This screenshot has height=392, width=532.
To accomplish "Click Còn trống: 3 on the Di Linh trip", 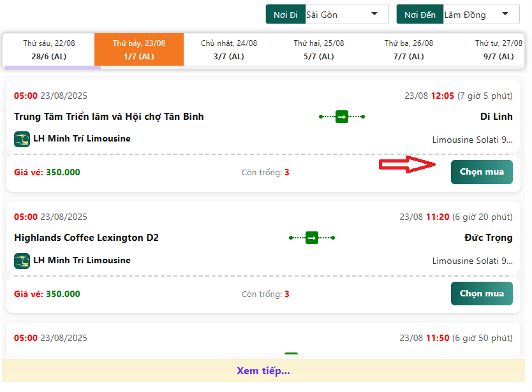I will 265,172.
